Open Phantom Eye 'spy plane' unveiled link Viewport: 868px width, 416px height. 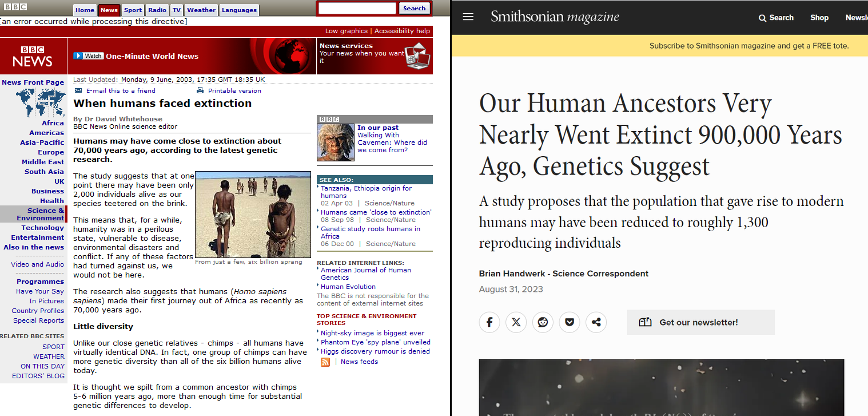click(376, 342)
